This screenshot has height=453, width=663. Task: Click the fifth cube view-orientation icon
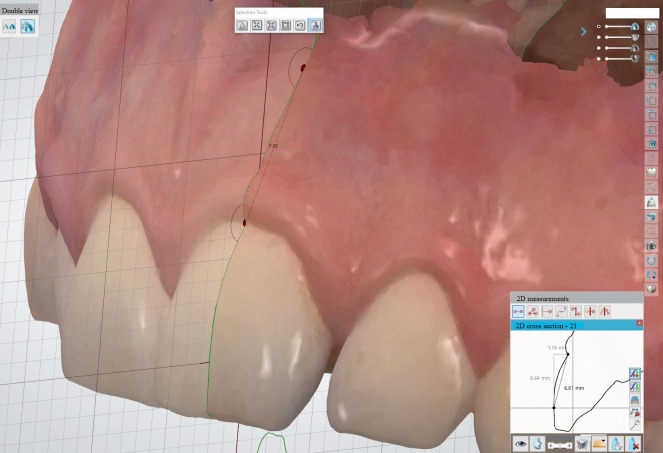point(652,115)
